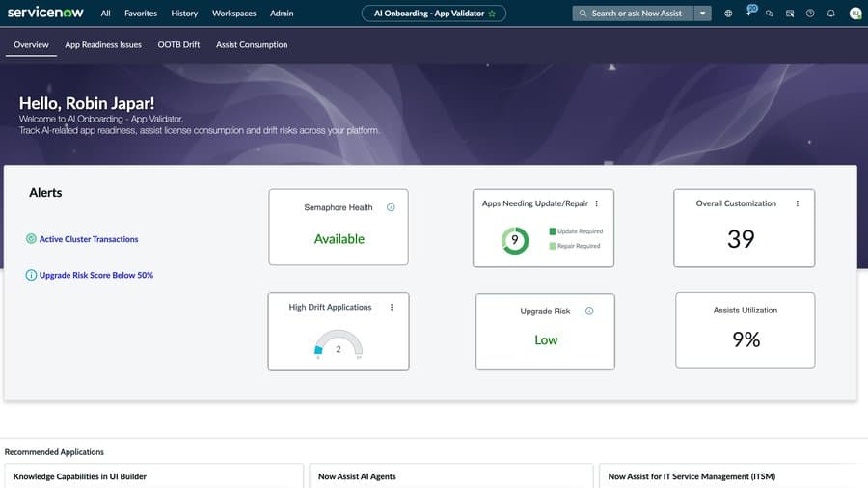Open Knowledge Capabilities in UI Builder card
This screenshot has height=488, width=868.
pos(154,475)
